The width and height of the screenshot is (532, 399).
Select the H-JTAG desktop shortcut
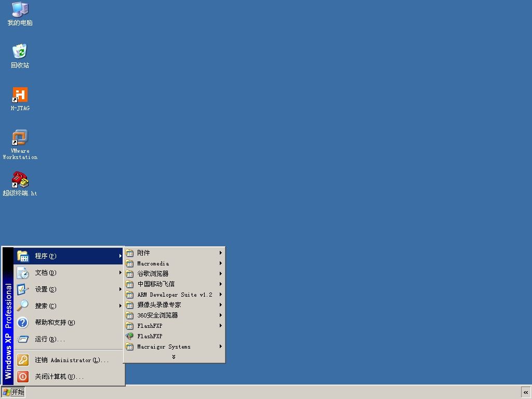coord(20,99)
